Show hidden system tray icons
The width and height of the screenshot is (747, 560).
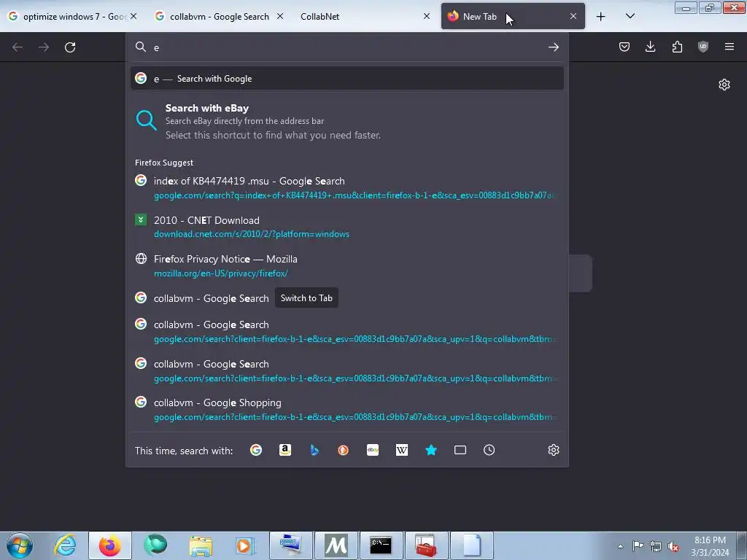(x=620, y=546)
